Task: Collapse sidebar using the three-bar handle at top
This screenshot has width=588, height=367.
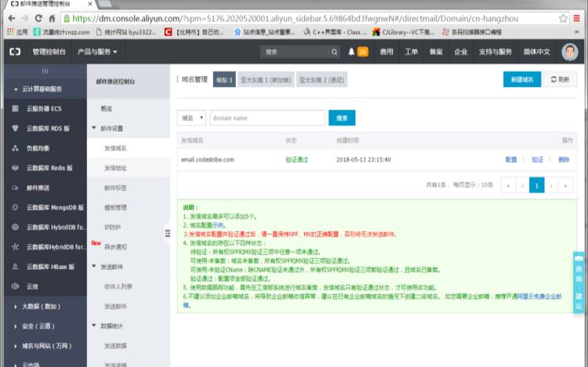Action: [x=45, y=71]
